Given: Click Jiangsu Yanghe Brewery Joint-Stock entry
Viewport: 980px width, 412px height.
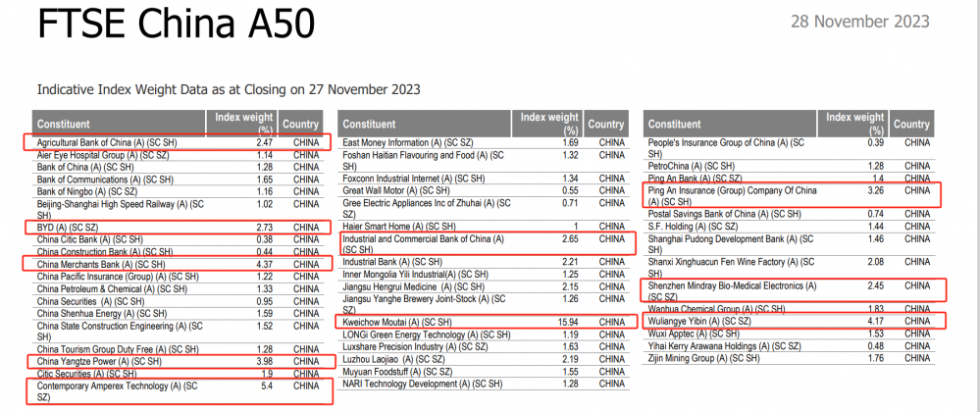Looking at the screenshot, I should (424, 304).
